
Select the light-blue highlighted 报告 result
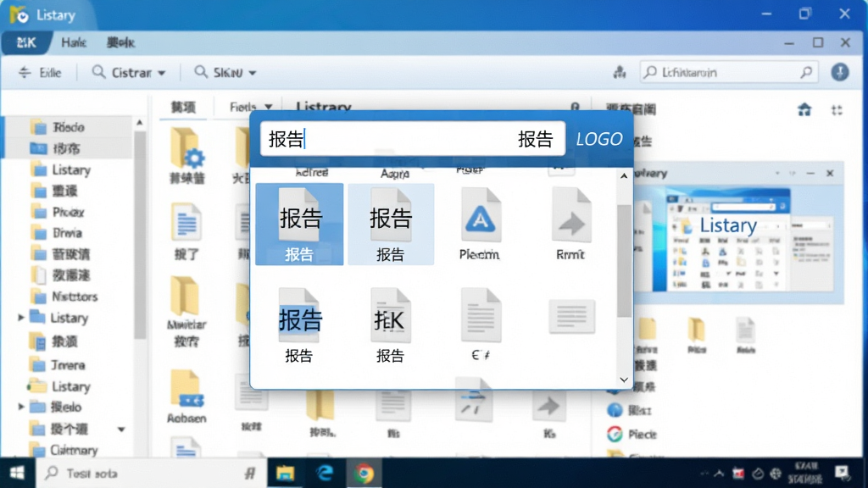pyautogui.click(x=391, y=224)
